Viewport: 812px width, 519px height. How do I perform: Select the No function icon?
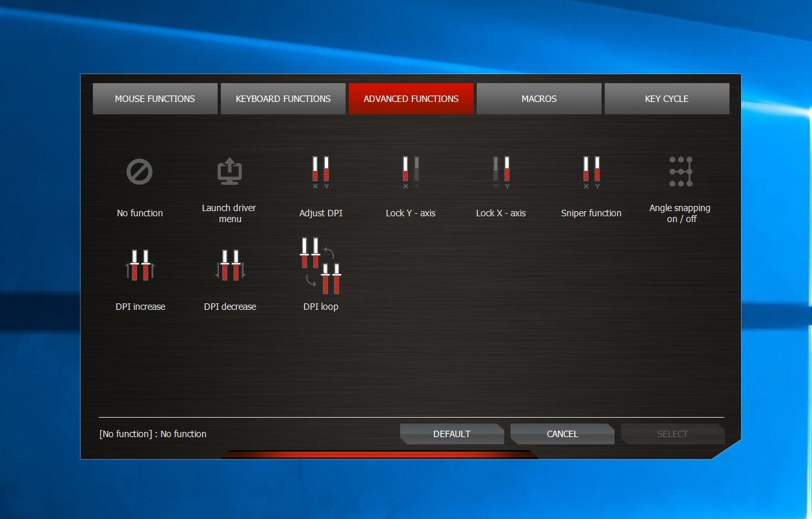(139, 173)
